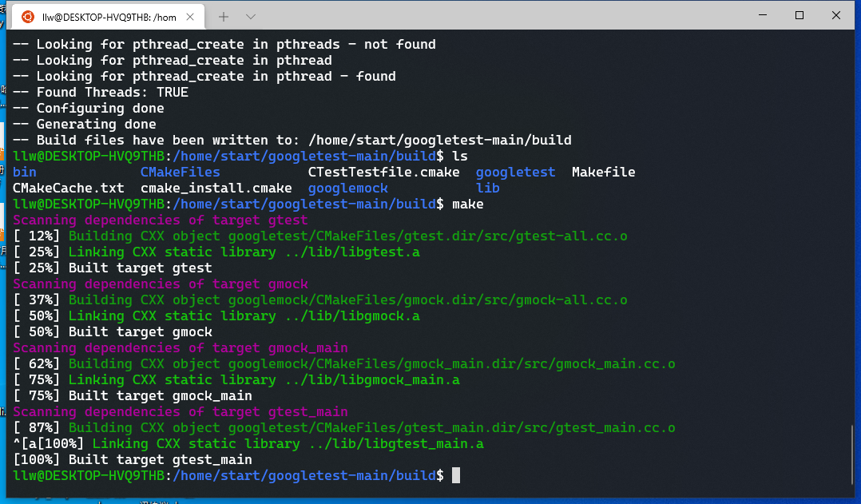Click 'pthread_create in pthreads - not found' line
Screen dimensions: 861x504
(224, 44)
